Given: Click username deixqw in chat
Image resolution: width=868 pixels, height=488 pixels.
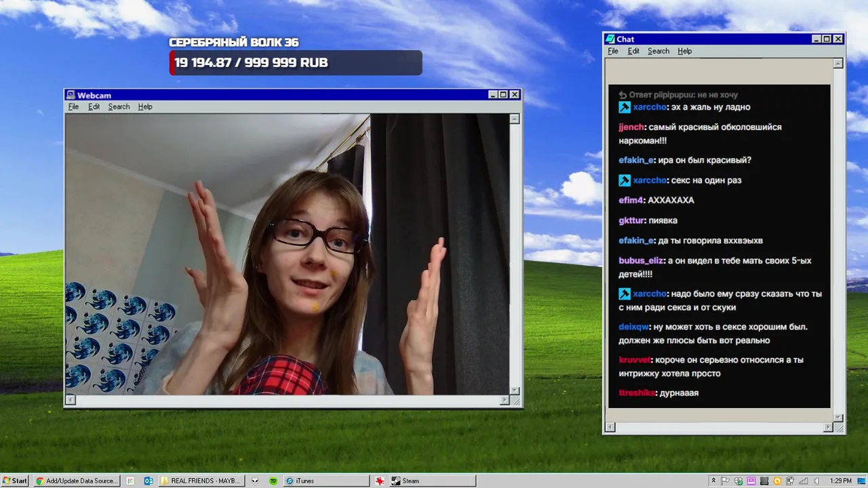Looking at the screenshot, I should [x=633, y=327].
